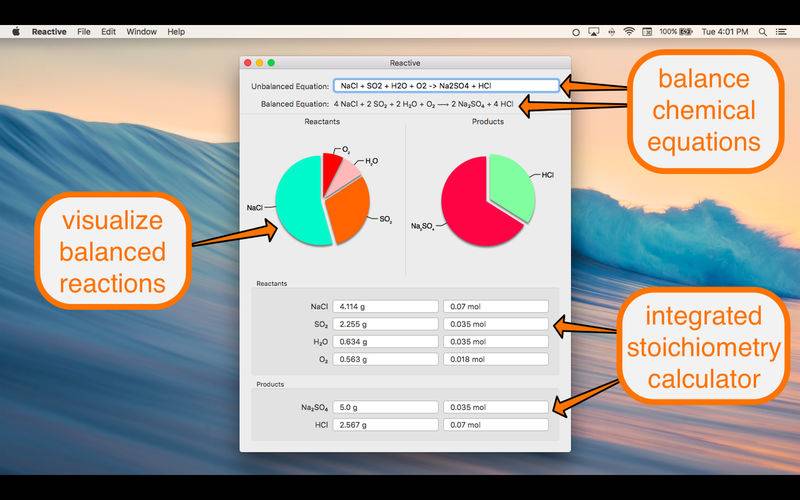The height and width of the screenshot is (500, 800).
Task: Click the calendar-style icon right of Wi-Fi
Action: click(x=647, y=32)
